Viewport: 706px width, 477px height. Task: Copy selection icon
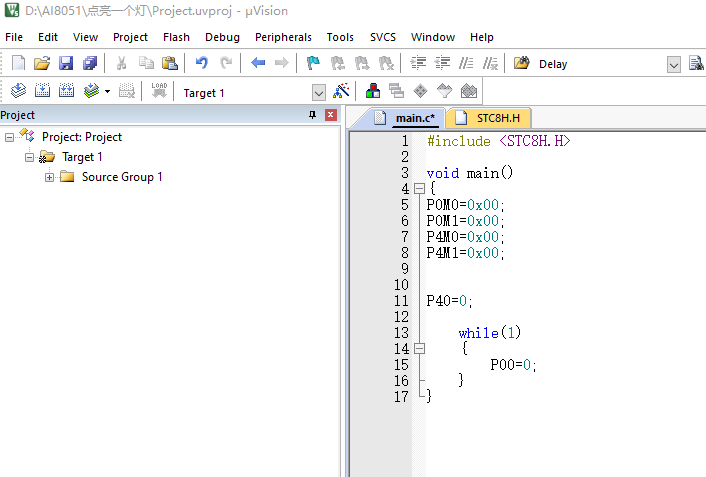[146, 63]
